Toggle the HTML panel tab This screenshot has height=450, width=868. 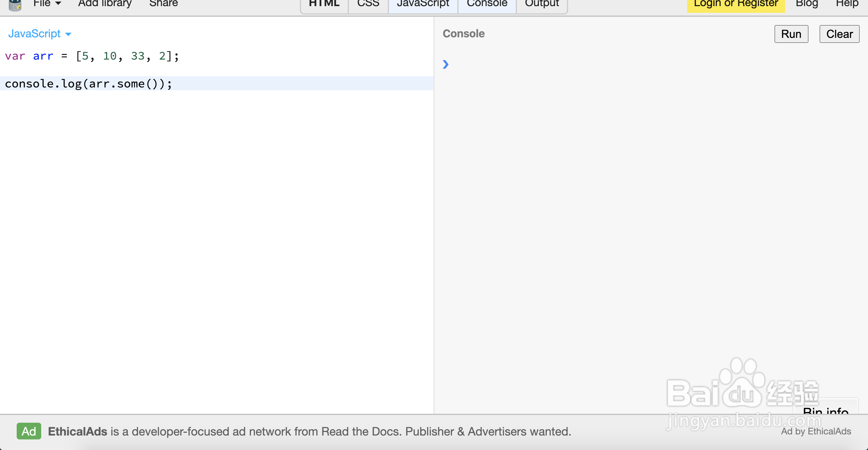pyautogui.click(x=324, y=4)
